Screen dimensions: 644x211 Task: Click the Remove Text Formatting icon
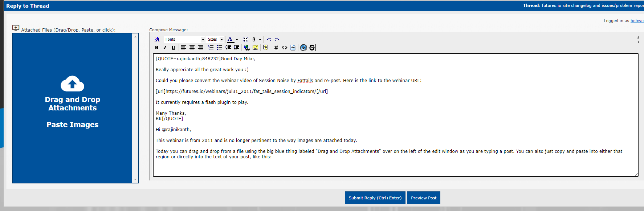click(157, 39)
